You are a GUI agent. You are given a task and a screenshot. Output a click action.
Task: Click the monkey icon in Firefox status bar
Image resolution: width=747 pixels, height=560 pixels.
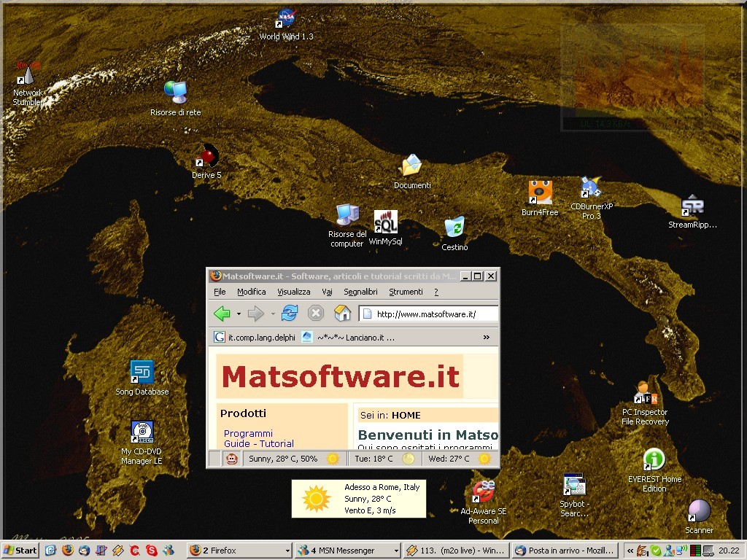[231, 459]
